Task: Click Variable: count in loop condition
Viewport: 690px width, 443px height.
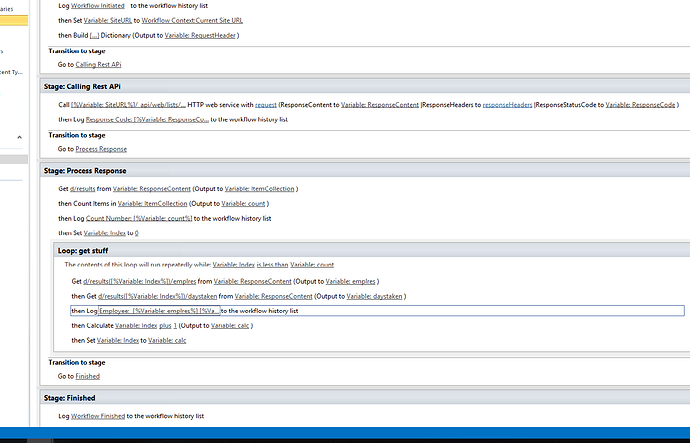Action: (312, 264)
